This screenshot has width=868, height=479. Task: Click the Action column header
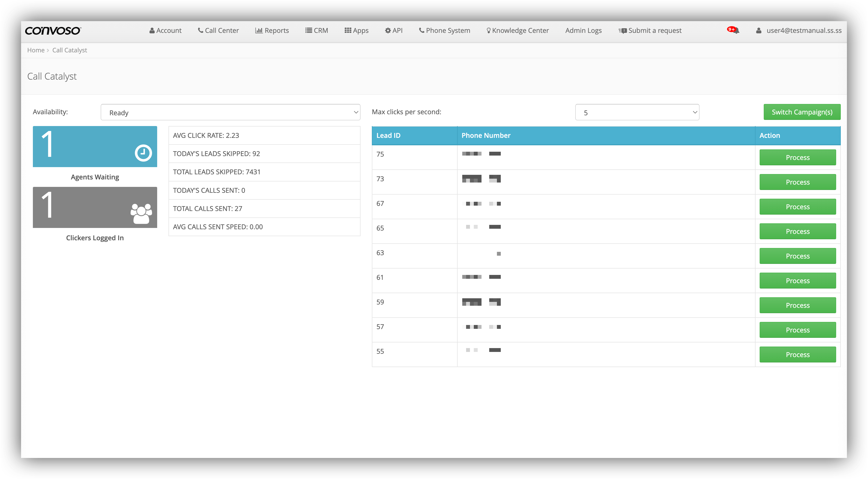coord(798,136)
